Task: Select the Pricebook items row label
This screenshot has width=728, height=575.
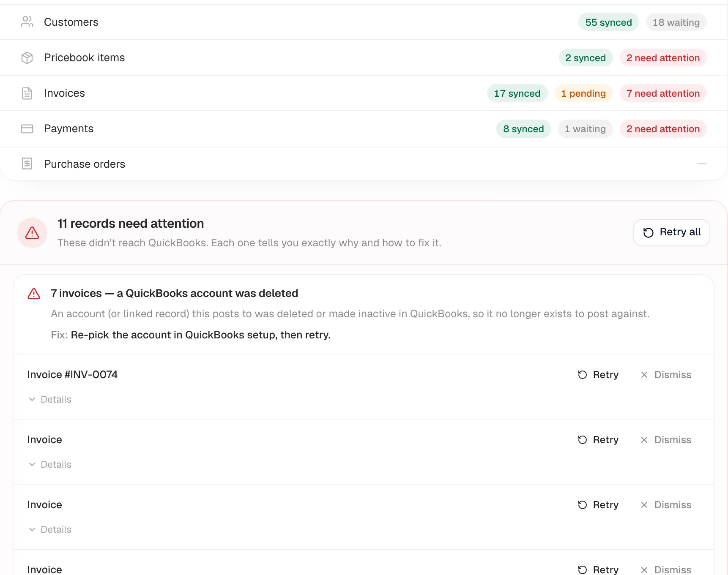Action: [x=85, y=57]
